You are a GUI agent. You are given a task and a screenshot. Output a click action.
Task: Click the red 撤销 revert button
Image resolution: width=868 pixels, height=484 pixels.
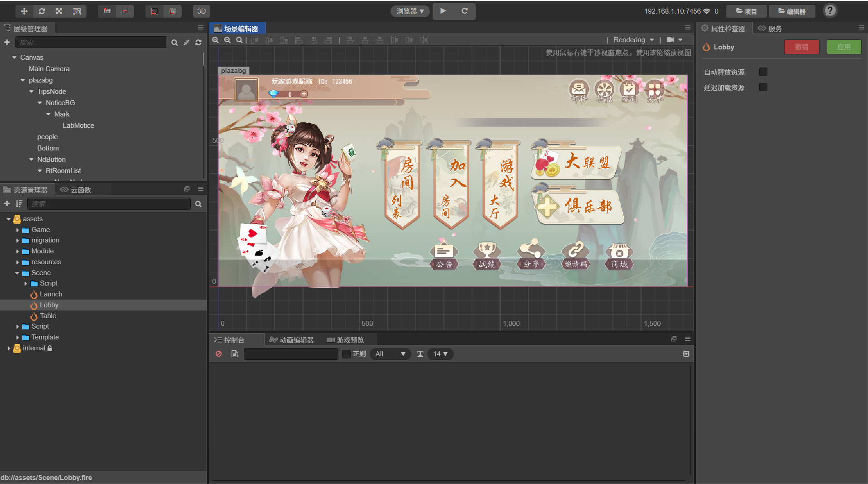pos(801,47)
